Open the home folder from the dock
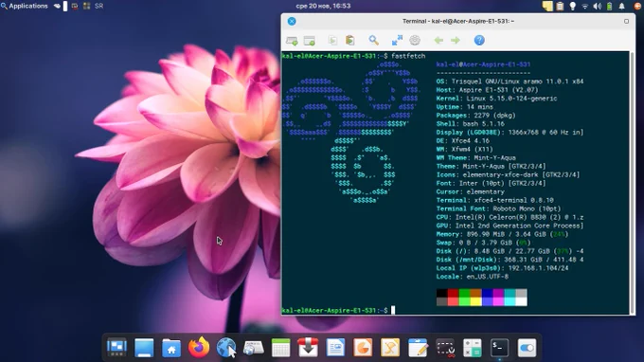 (171, 348)
